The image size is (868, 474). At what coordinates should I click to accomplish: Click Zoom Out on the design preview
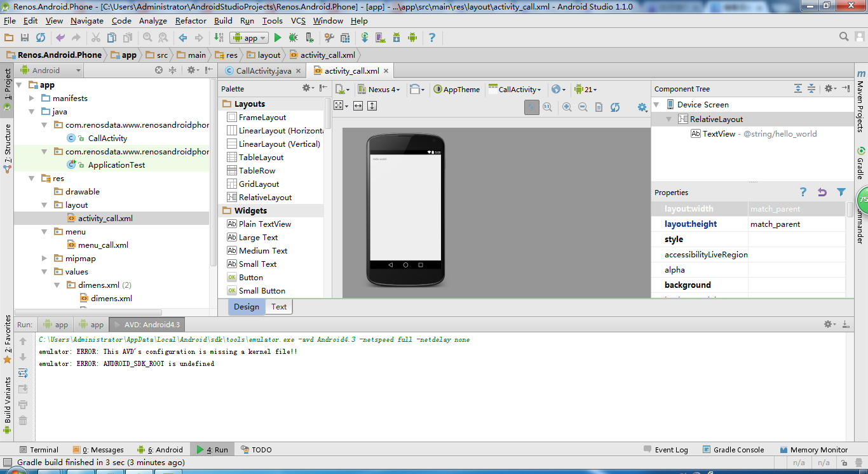tap(583, 107)
